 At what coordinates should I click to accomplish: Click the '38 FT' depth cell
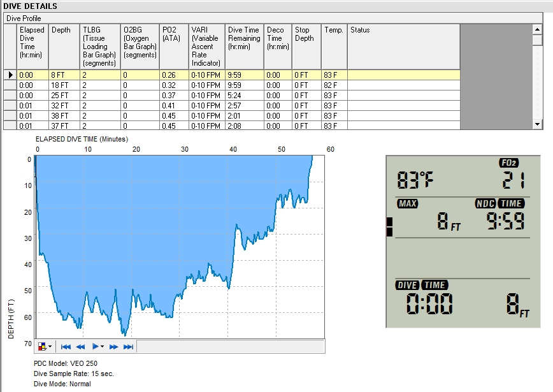click(x=64, y=116)
